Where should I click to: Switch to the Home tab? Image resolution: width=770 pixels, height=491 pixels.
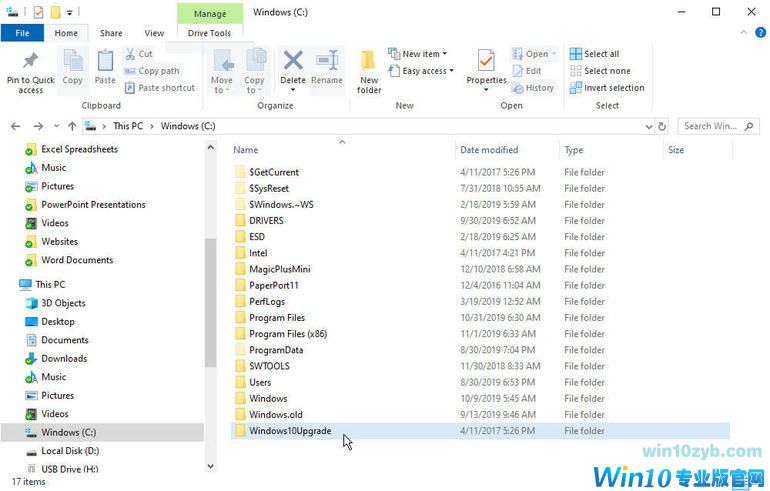[66, 33]
